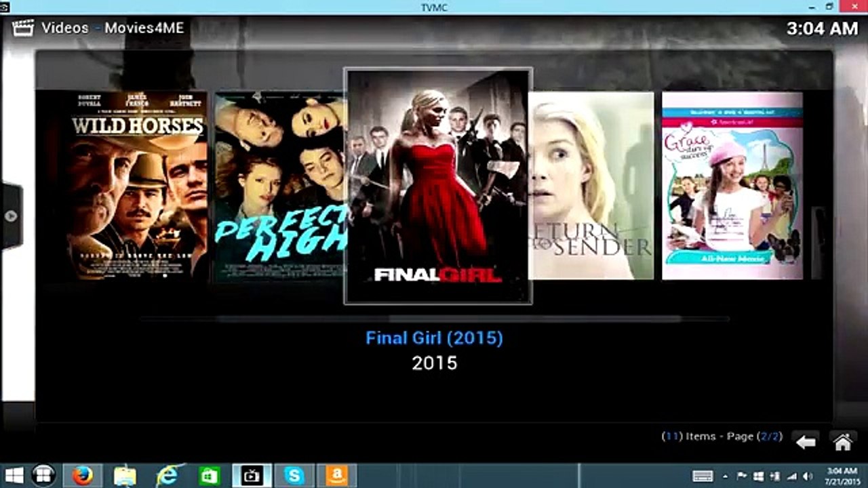868x488 pixels.
Task: Choose the Grace Stirs Up Success poster
Action: (732, 186)
